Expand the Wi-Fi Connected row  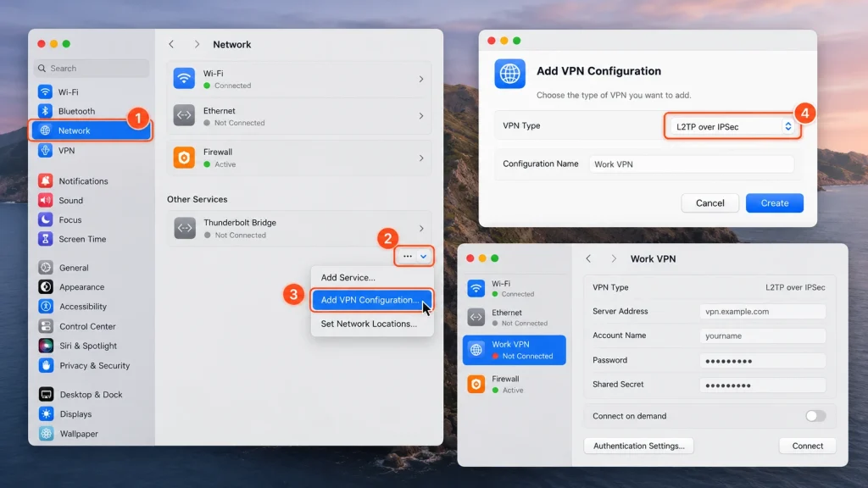point(299,79)
